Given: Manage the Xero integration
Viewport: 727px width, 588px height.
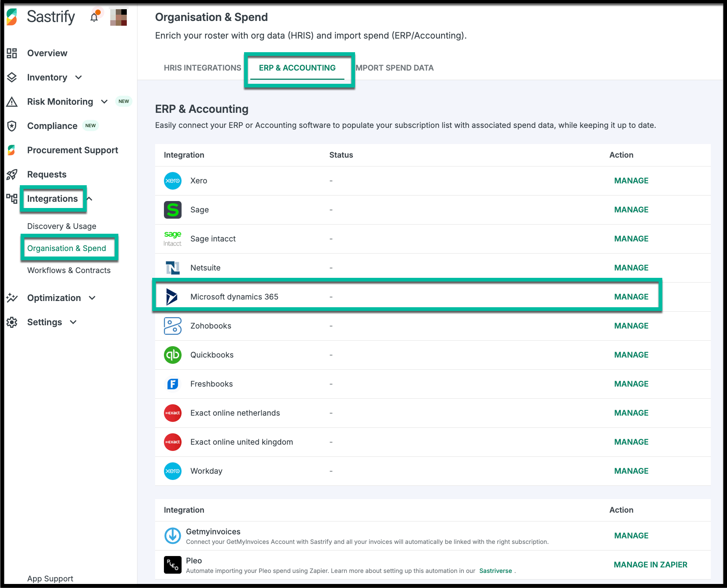Looking at the screenshot, I should tap(631, 181).
